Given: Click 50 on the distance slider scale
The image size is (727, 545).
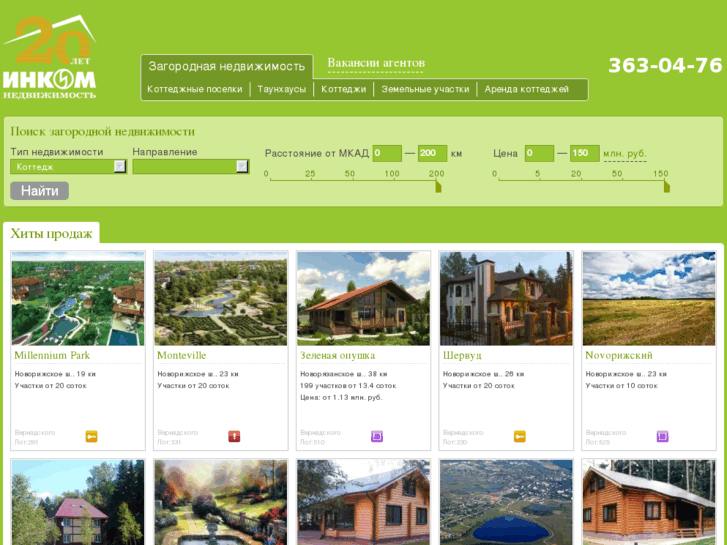Looking at the screenshot, I should (x=350, y=173).
